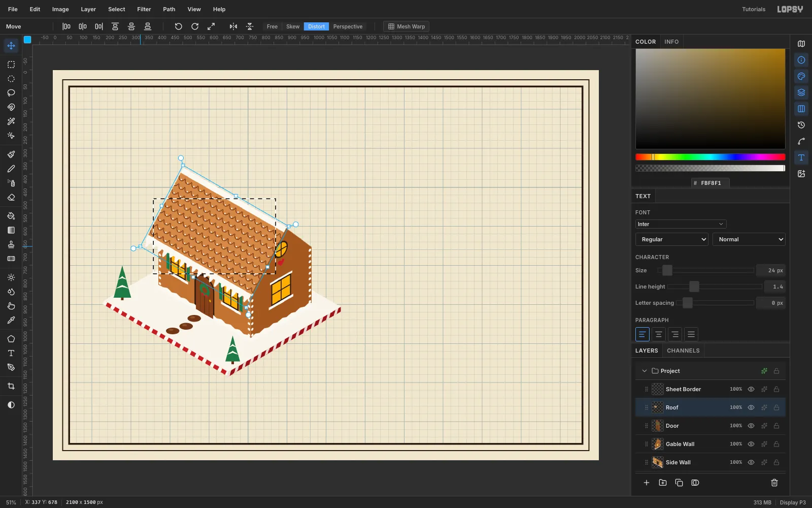812x508 pixels.
Task: Open the Path menu
Action: [x=169, y=9]
